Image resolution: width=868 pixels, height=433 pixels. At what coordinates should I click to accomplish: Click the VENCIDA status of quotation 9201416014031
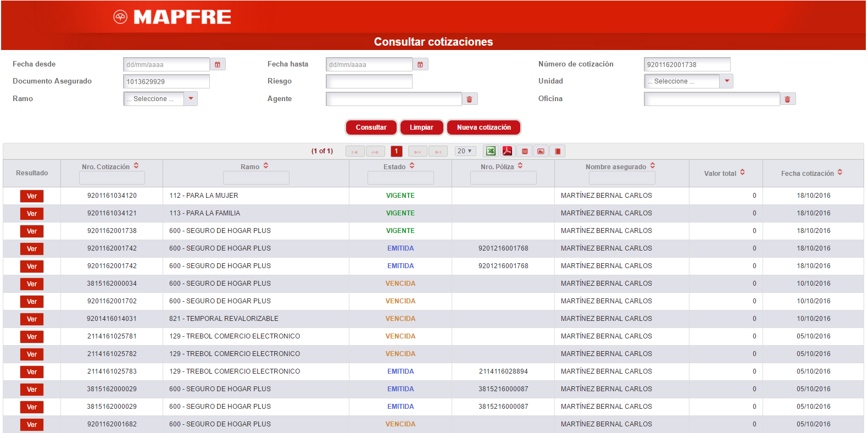(x=400, y=319)
